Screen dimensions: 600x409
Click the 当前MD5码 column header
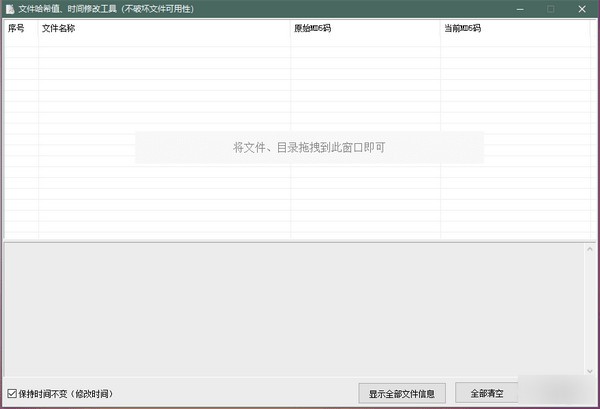(x=462, y=29)
